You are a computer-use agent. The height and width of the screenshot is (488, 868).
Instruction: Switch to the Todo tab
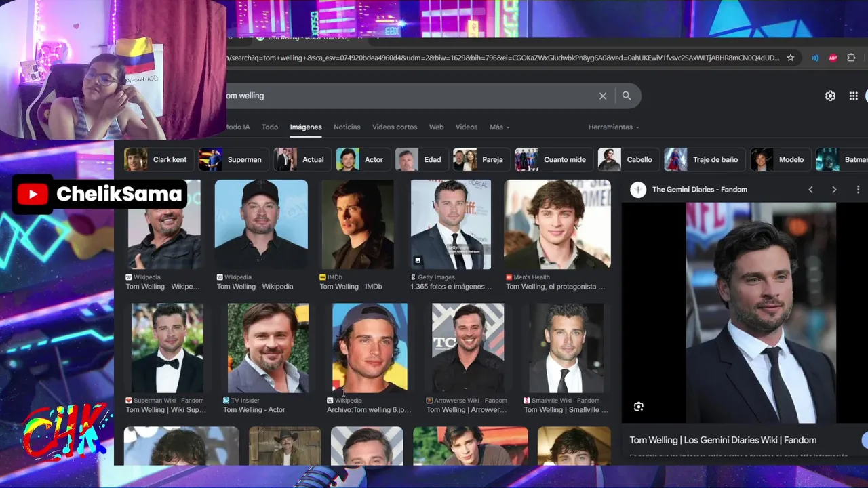[x=270, y=127]
